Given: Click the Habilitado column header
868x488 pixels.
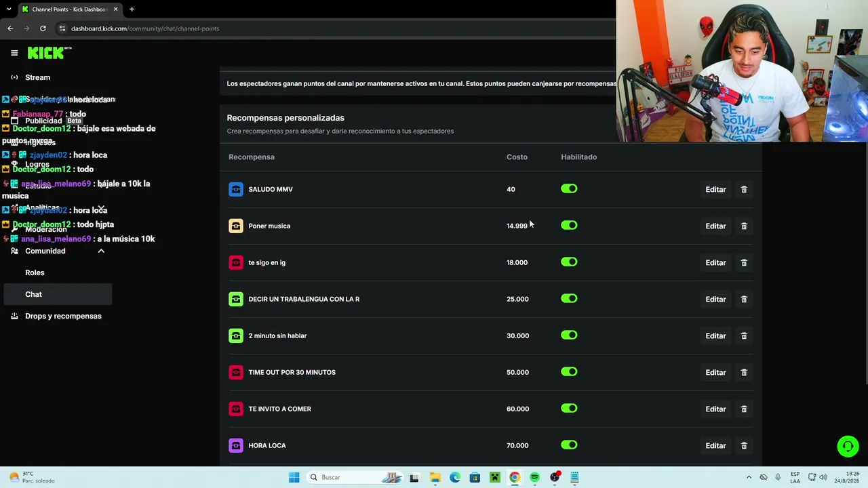Looking at the screenshot, I should click(578, 157).
